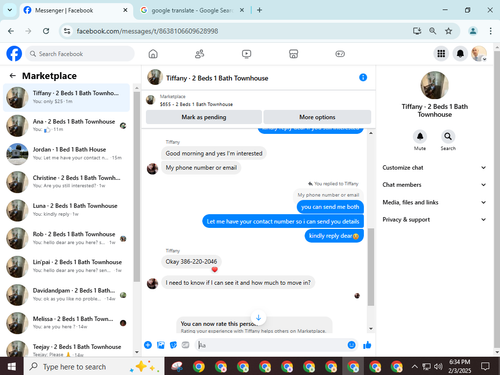Open the Gaming icon in top navigation
This screenshot has height=375, width=500.
(x=340, y=54)
